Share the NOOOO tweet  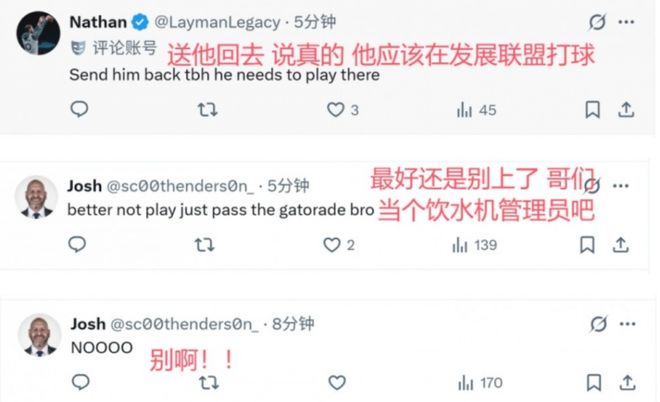pyautogui.click(x=627, y=383)
